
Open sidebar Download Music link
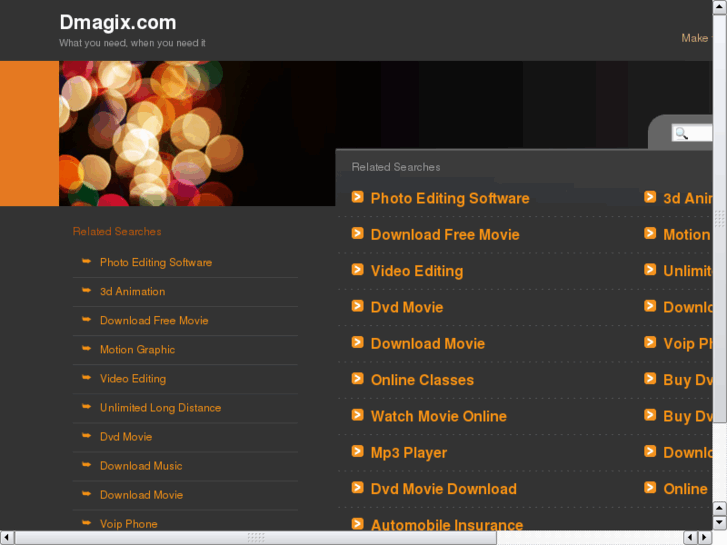(x=141, y=466)
